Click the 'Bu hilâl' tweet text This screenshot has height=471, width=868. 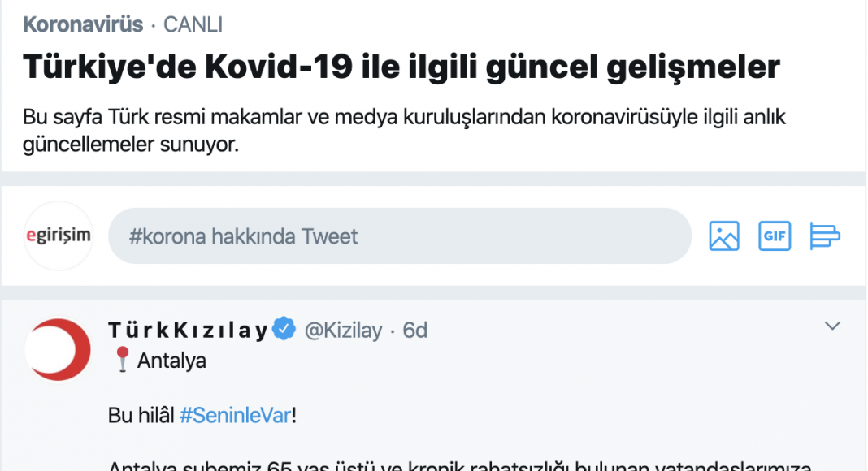tap(141, 415)
